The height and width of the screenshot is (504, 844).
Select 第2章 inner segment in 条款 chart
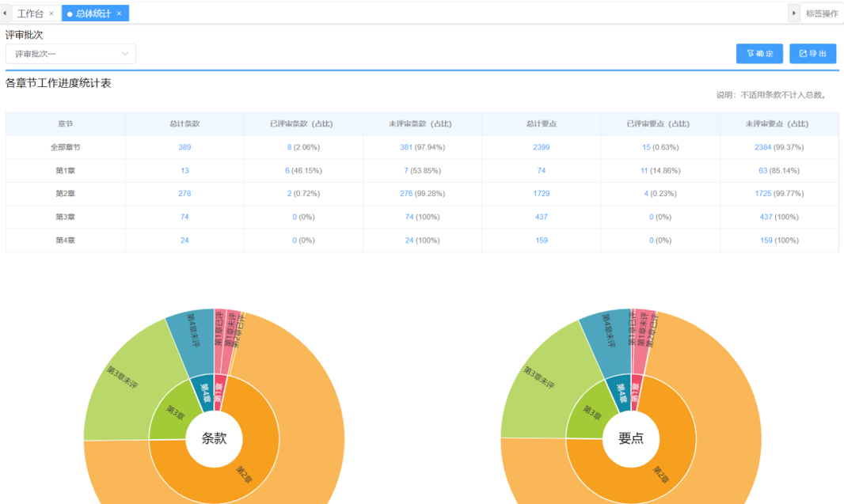point(242,473)
